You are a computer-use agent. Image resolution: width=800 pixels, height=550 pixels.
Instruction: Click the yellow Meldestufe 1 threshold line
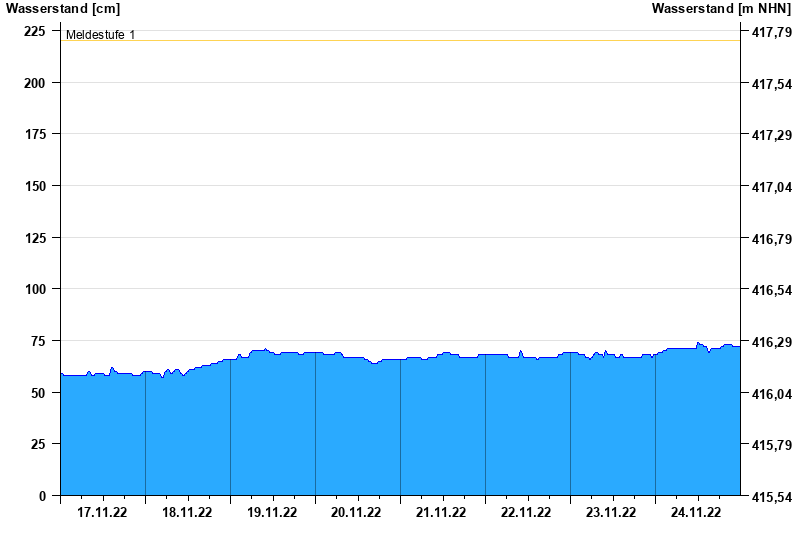(400, 41)
